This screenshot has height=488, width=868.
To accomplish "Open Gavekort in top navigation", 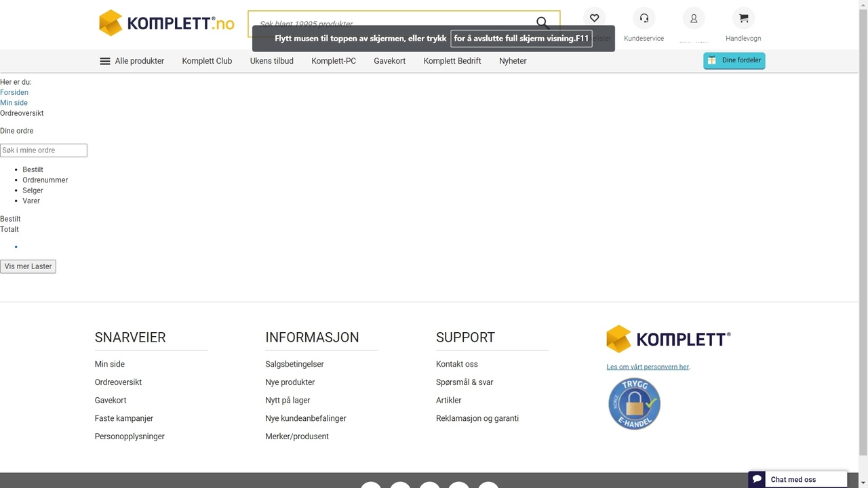I will (x=390, y=61).
